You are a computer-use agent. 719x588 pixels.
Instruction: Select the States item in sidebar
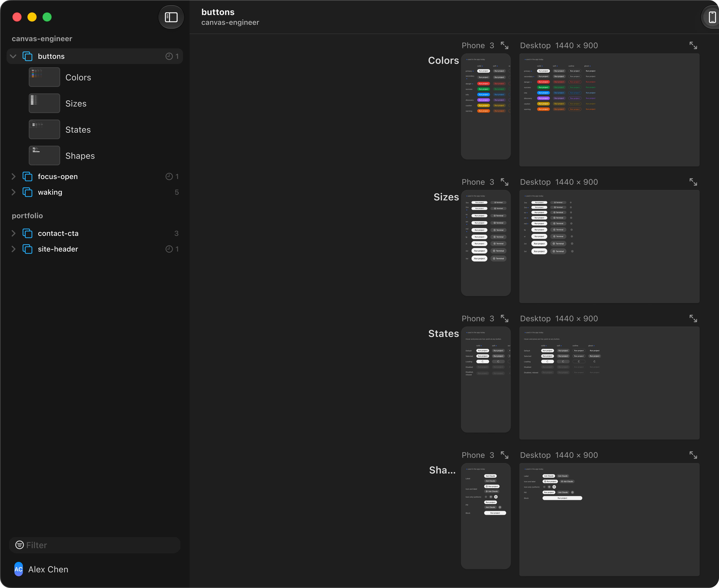(x=95, y=129)
